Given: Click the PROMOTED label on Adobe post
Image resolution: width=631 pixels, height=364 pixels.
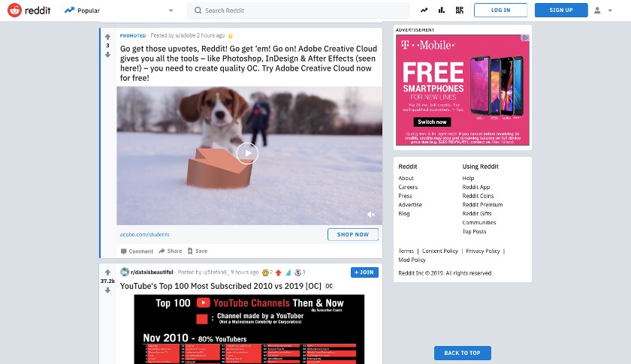Looking at the screenshot, I should [x=133, y=35].
